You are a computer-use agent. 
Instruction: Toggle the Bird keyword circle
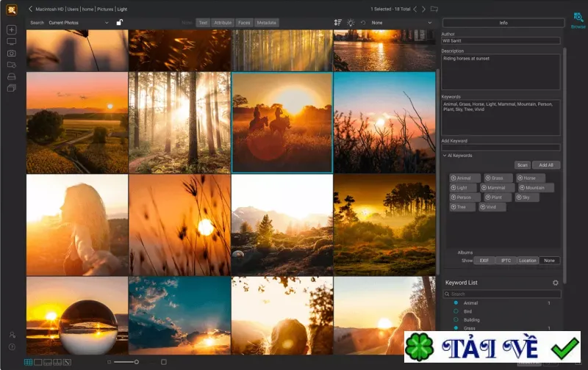click(456, 311)
